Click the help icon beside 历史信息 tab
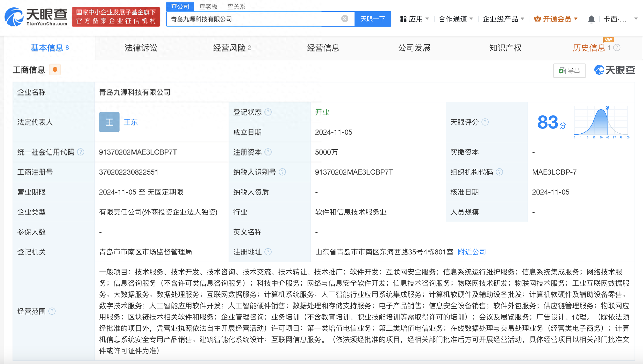Screen dimensions: 643x364 coord(617,48)
